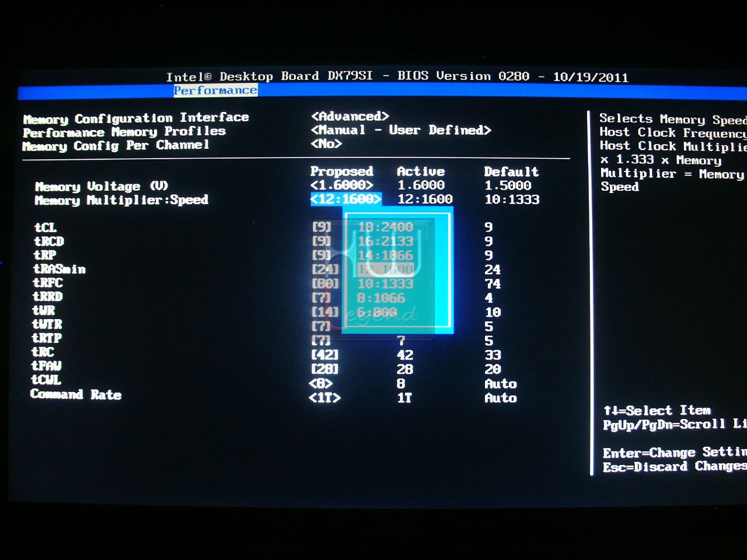
Task: Change Memory Config Per Channel <No> setting
Action: (x=327, y=143)
